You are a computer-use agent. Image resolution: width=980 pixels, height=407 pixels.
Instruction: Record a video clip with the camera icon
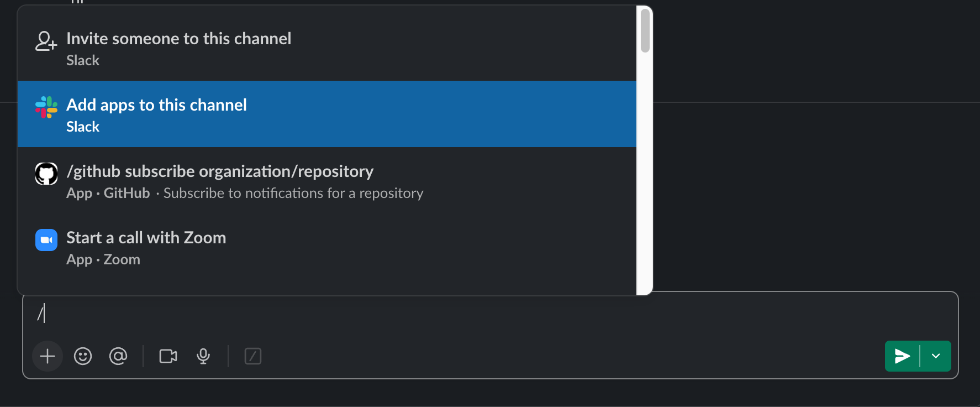[x=168, y=356]
